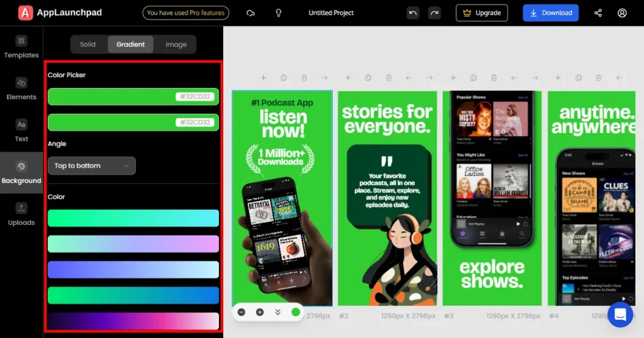Click the Download button
The image size is (644, 338).
pos(551,13)
